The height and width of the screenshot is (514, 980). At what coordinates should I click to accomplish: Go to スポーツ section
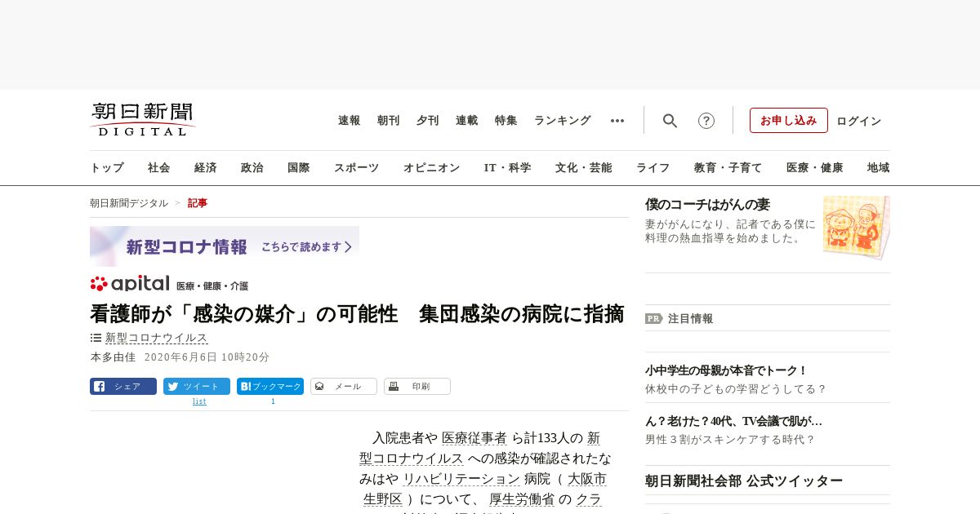coord(356,168)
